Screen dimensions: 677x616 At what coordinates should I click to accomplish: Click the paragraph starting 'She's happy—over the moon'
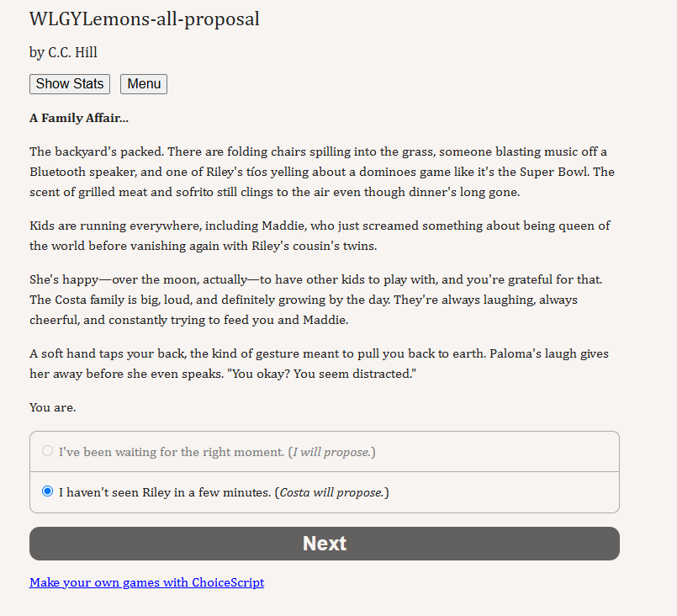tap(316, 300)
